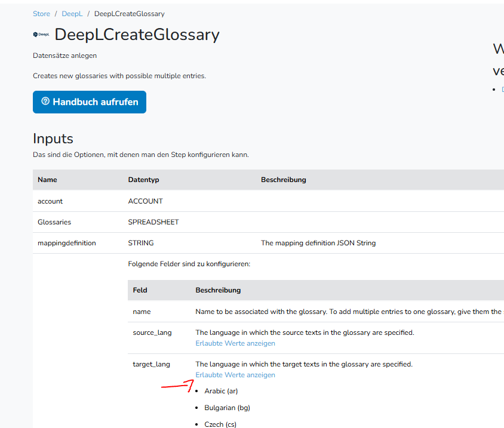Click the help icon in Handbuch aufrufen
Screen dimensions: 504x428
click(x=45, y=101)
